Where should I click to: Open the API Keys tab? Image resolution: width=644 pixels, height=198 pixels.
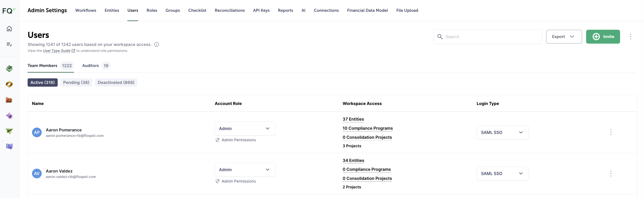[261, 10]
